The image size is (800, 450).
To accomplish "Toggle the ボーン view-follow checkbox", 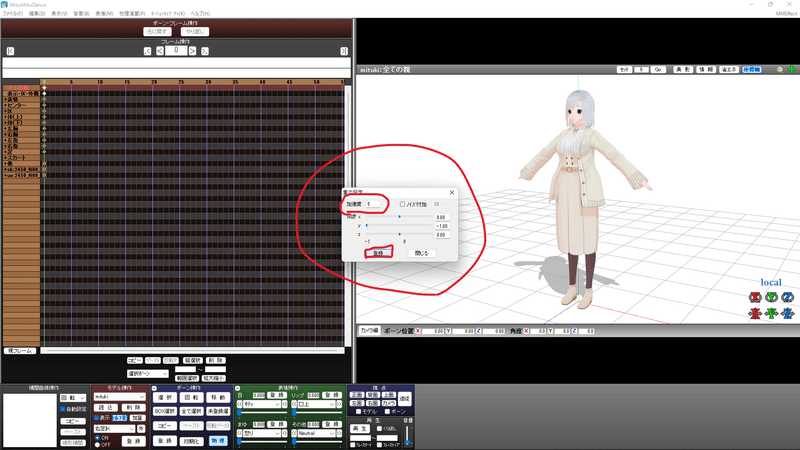I will pos(387,411).
